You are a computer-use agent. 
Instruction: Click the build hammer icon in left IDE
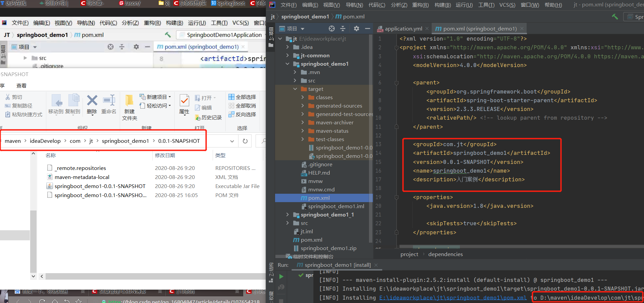tap(168, 35)
